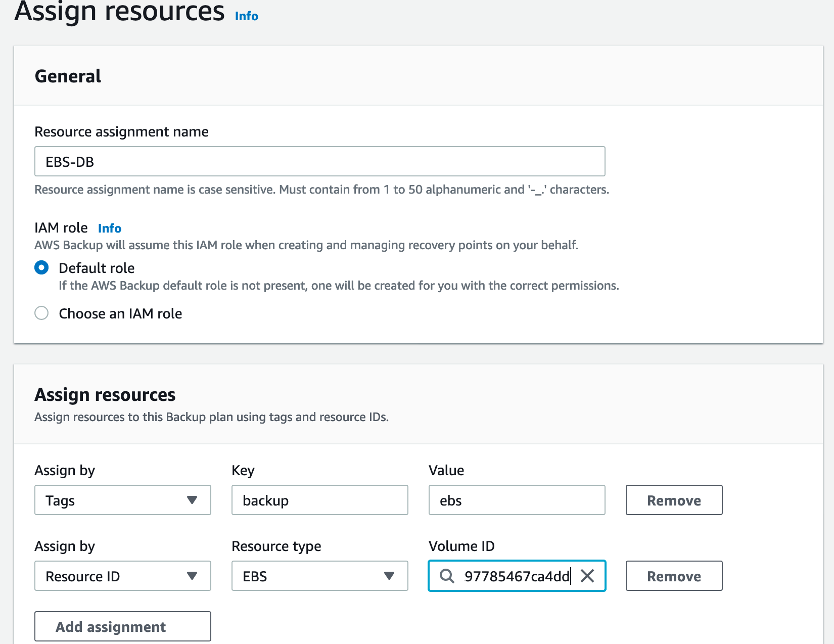Viewport: 834px width, 644px height.
Task: Select the Default role radio button
Action: [x=41, y=268]
